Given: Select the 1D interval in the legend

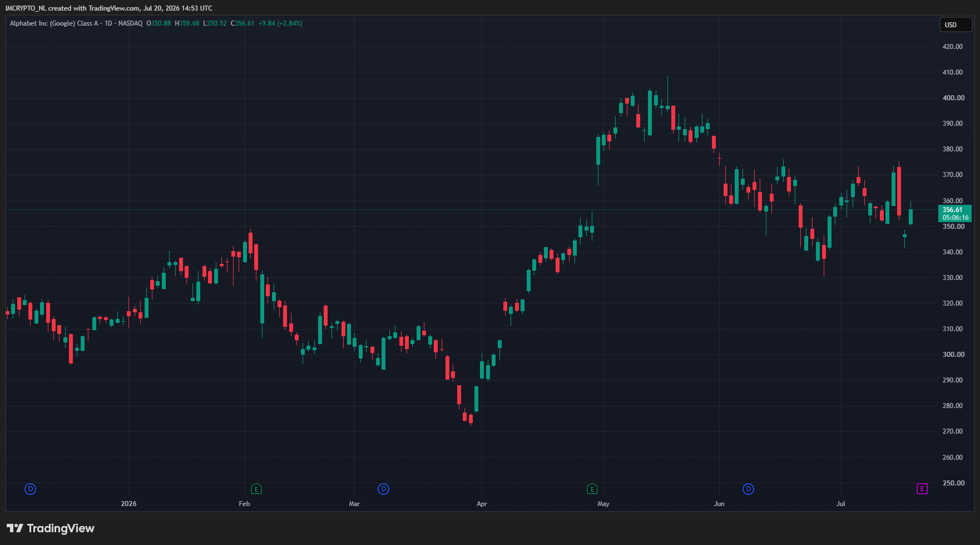Looking at the screenshot, I should (x=108, y=23).
